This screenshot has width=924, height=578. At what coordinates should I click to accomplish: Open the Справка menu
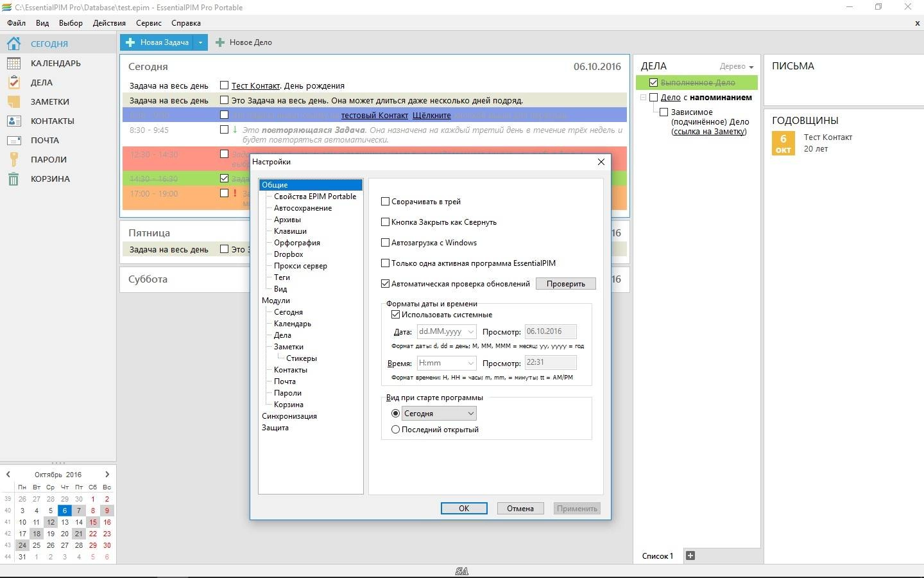coord(186,23)
